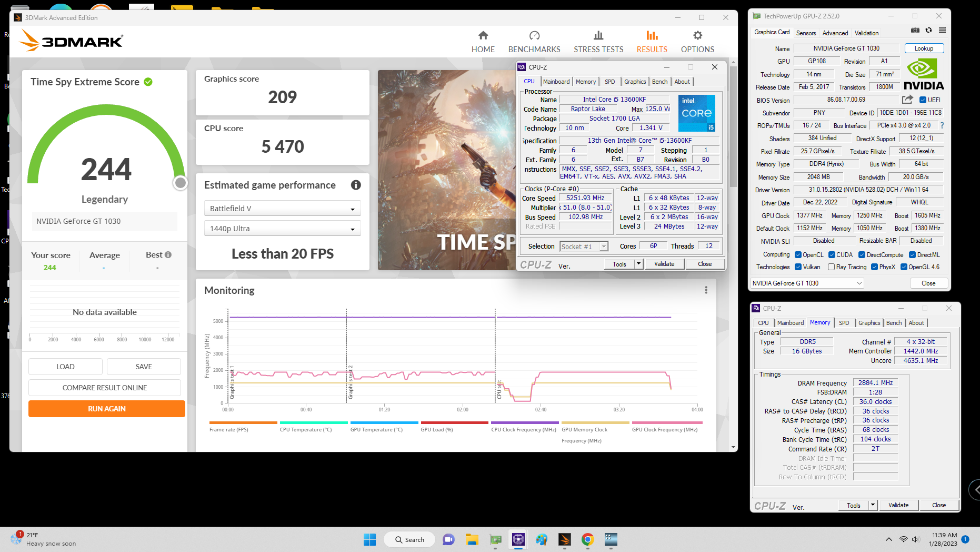
Task: Click Close button in GPU-Z
Action: (x=928, y=283)
